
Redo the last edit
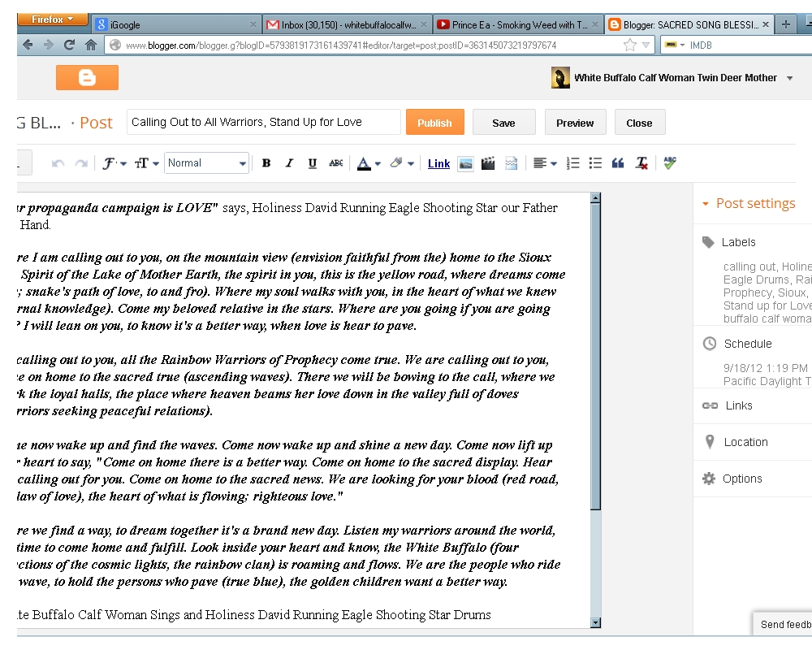point(81,164)
